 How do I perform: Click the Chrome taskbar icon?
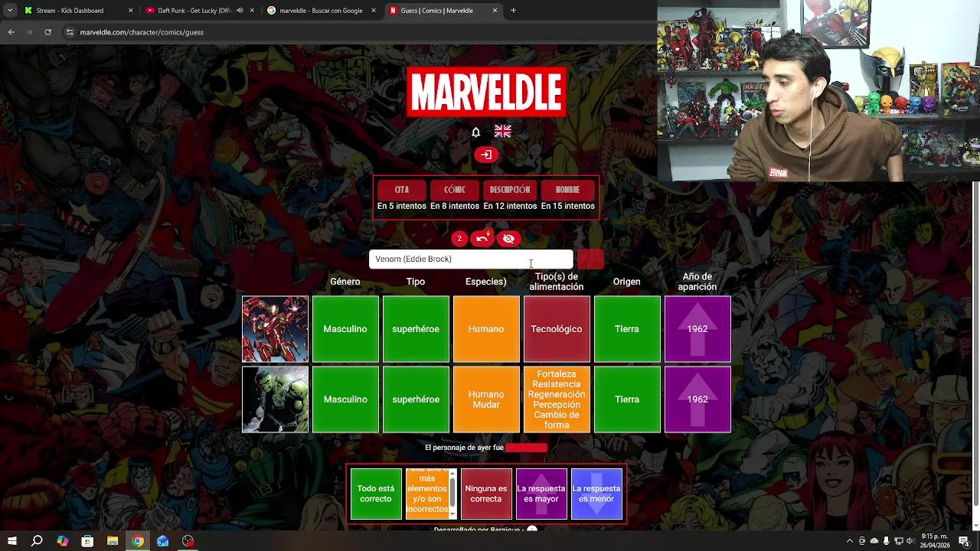[x=138, y=541]
